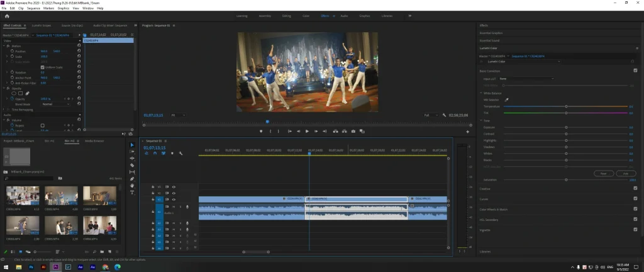Viewport: 644px width, 272px height.
Task: Open the Blend Mode dropdown
Action: click(x=55, y=104)
